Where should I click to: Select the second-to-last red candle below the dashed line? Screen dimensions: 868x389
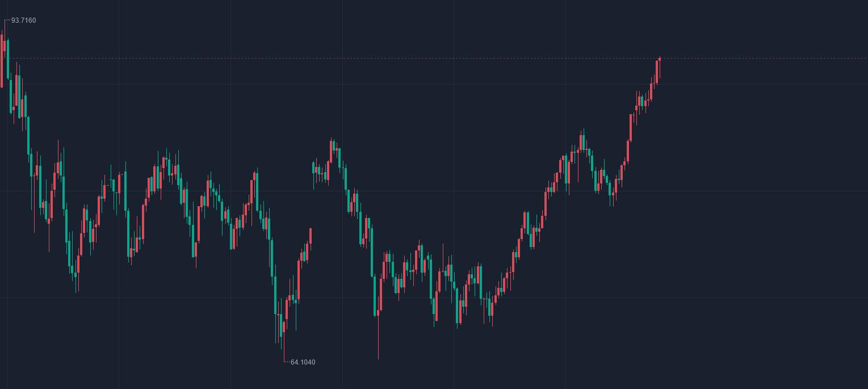point(657,72)
